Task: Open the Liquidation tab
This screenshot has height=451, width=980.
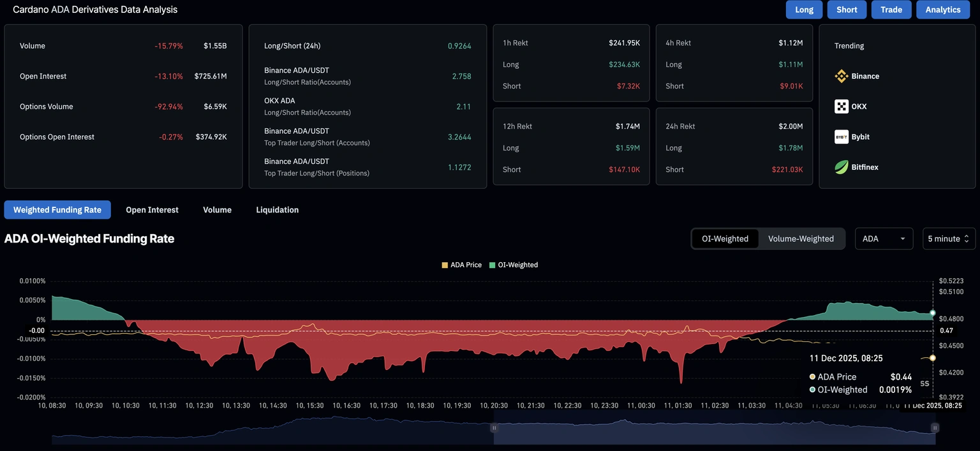Action: tap(277, 210)
